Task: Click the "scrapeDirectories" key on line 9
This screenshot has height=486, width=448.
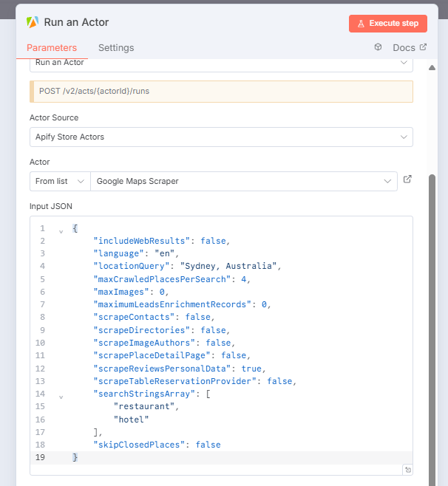Action: click(x=141, y=330)
